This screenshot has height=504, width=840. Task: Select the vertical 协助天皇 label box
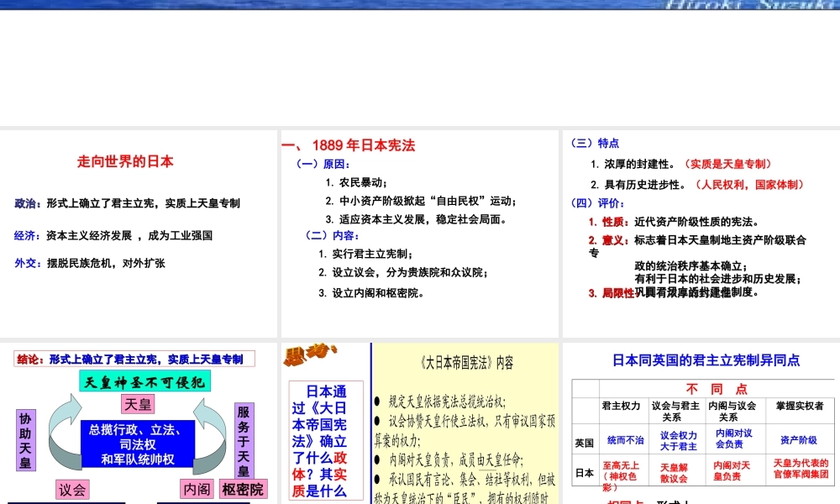pos(25,440)
